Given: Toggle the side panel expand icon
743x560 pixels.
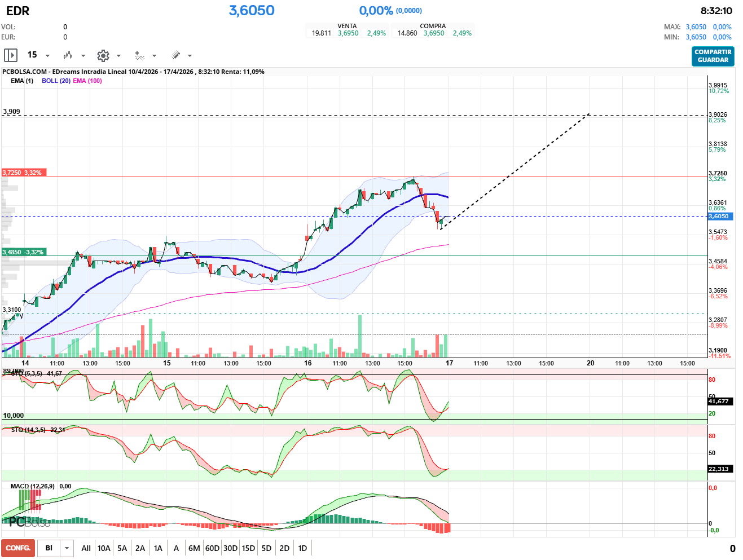Looking at the screenshot, I should 11,55.
